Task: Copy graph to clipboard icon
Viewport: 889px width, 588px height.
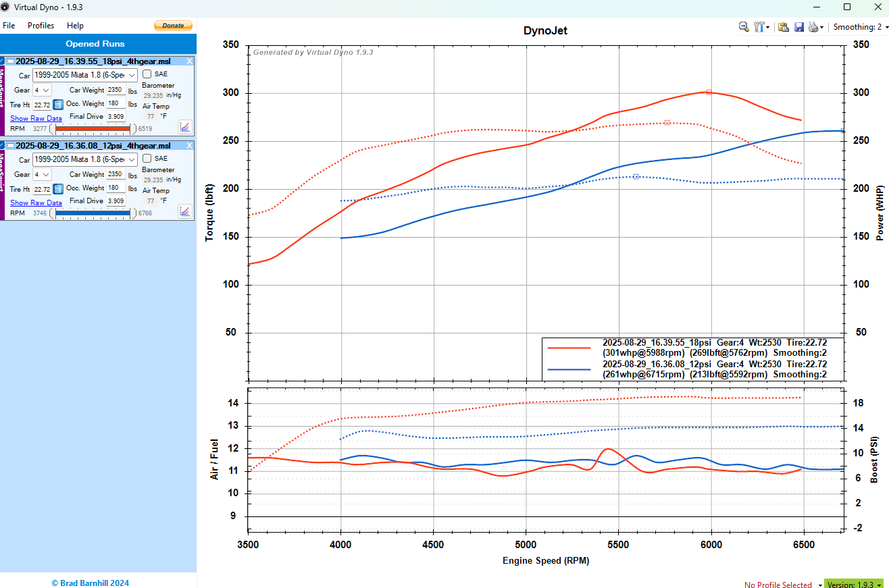Action: (784, 27)
